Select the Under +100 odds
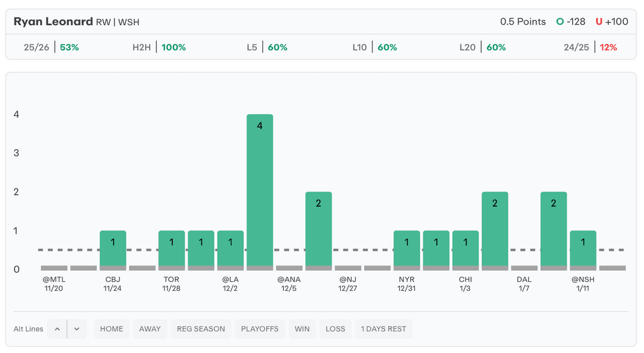The height and width of the screenshot is (353, 644). tap(611, 21)
